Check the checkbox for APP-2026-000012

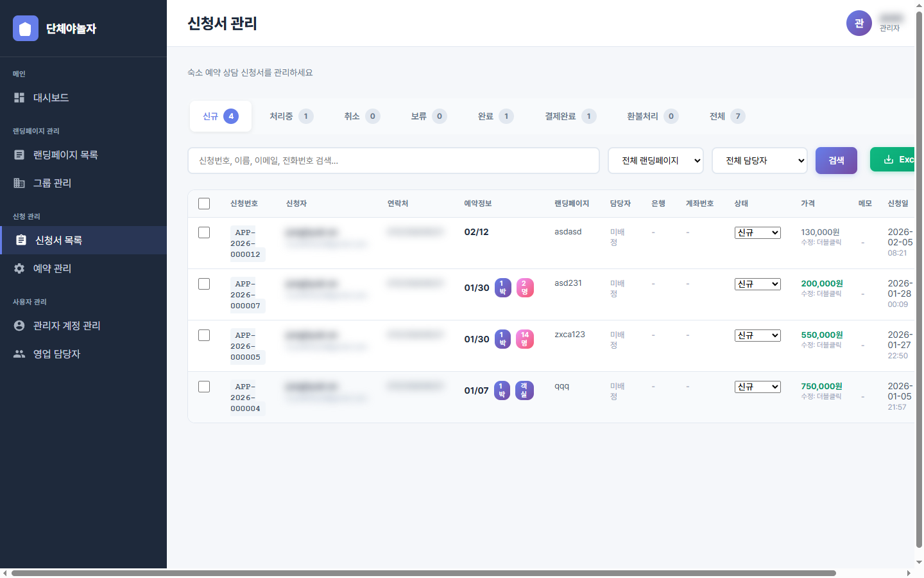pos(204,232)
